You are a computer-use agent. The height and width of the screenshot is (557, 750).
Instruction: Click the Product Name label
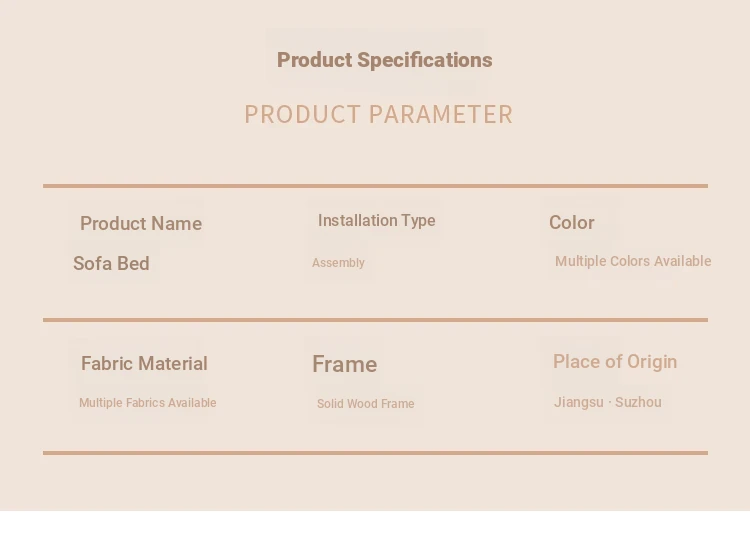tap(141, 224)
